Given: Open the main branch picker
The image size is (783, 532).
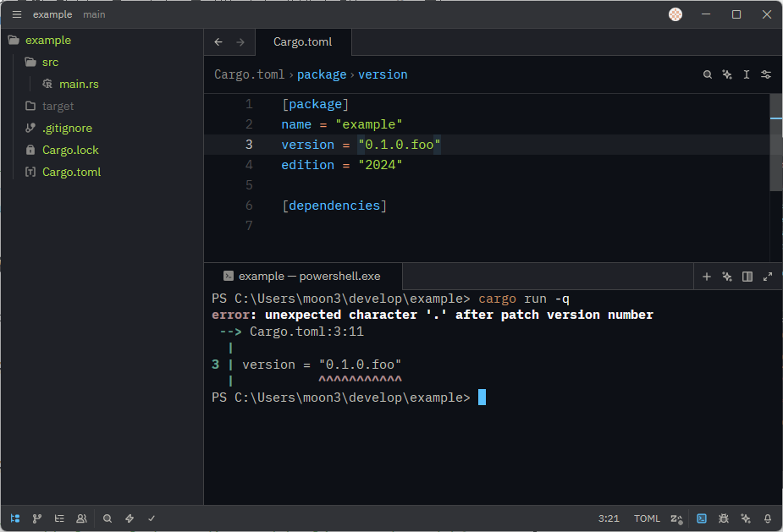Looking at the screenshot, I should click(94, 14).
